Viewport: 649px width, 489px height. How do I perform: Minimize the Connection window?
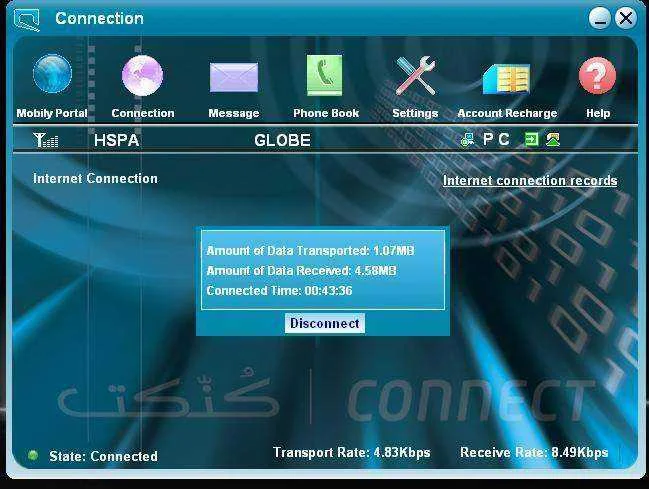point(600,18)
